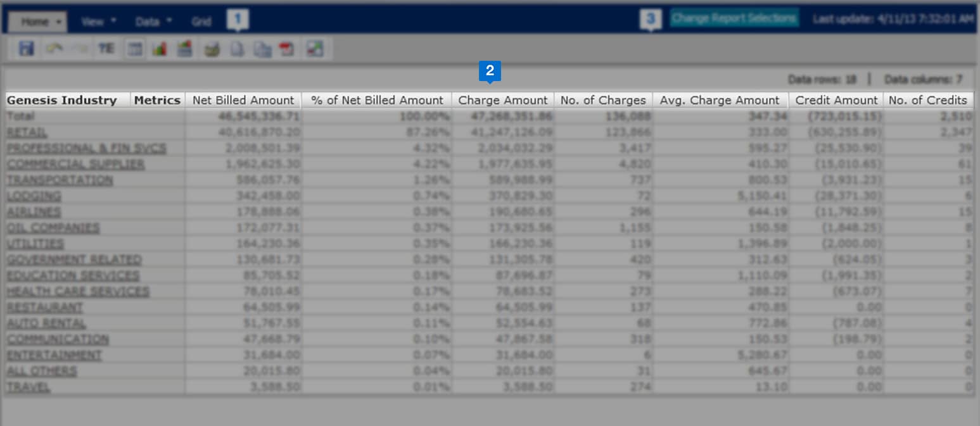Open the RETAIL industry link
The image size is (980, 426).
[x=26, y=132]
